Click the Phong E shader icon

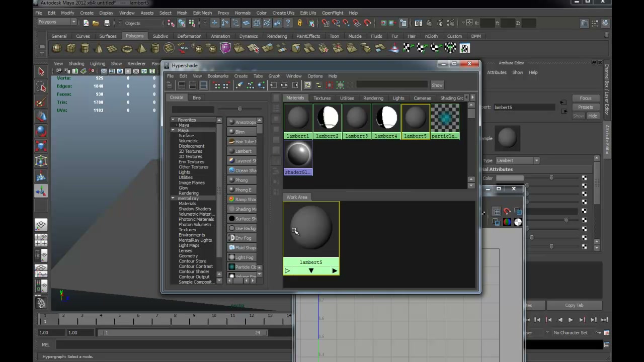pyautogui.click(x=231, y=190)
